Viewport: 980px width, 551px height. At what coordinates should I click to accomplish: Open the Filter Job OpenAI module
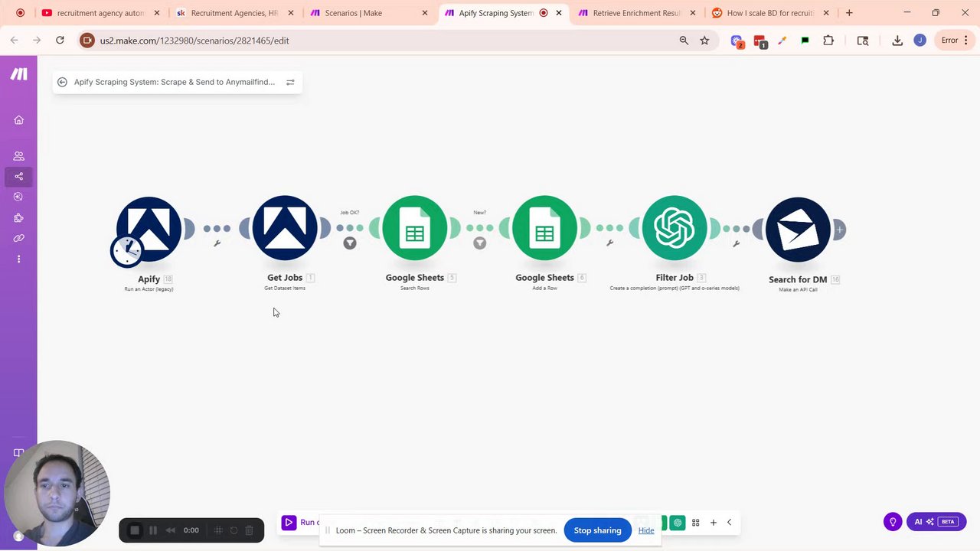click(x=675, y=228)
